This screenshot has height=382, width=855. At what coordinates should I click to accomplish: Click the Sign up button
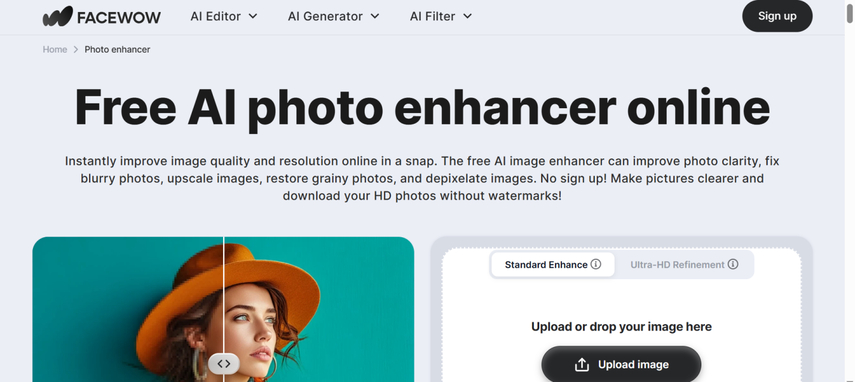pyautogui.click(x=777, y=16)
